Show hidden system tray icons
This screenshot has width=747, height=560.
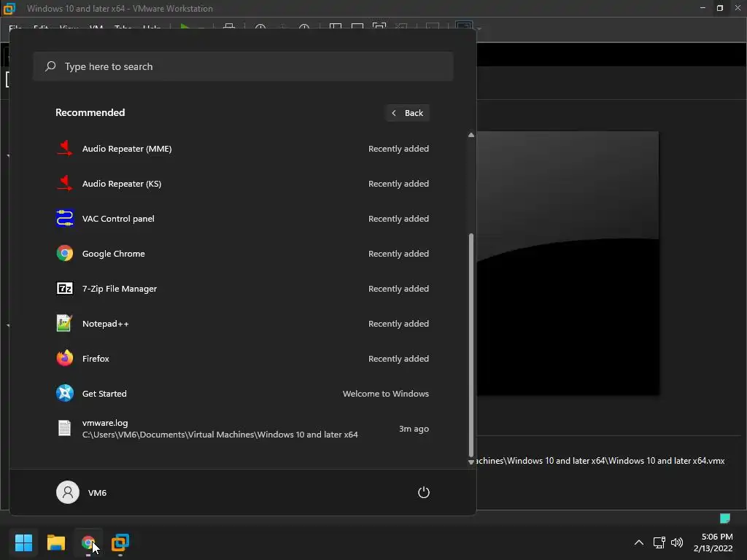639,542
